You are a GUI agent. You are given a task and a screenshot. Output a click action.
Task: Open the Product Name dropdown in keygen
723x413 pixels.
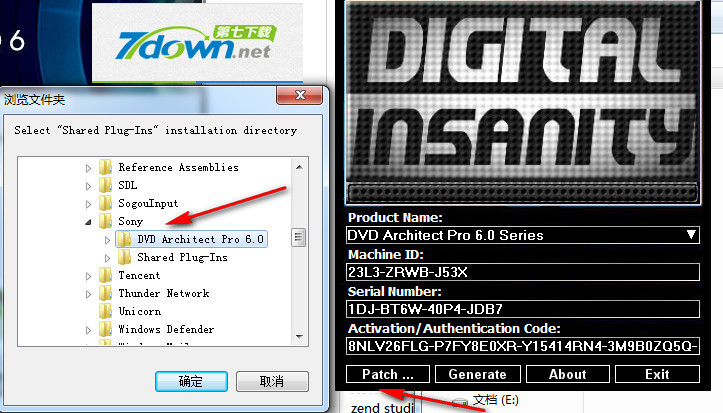(x=691, y=235)
